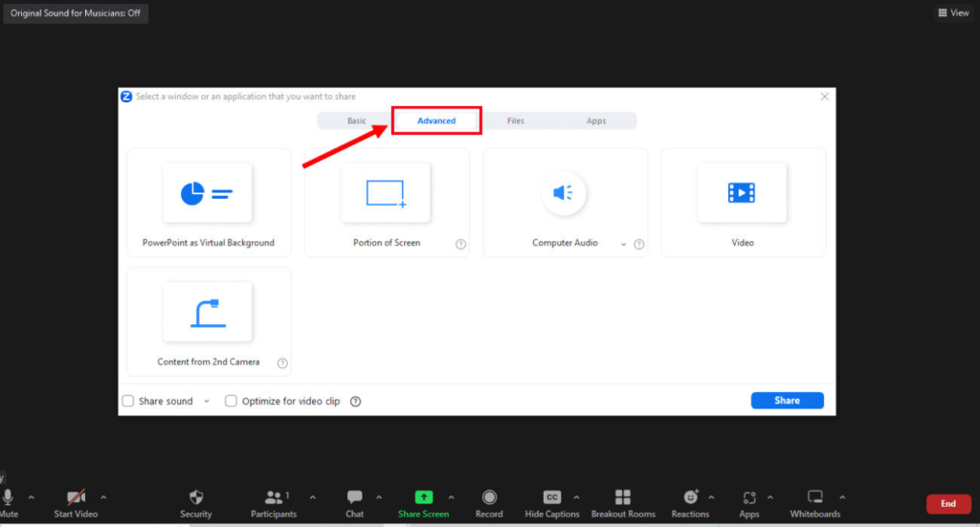Image resolution: width=980 pixels, height=527 pixels.
Task: Open help for Content from 2nd Camera
Action: click(x=282, y=363)
